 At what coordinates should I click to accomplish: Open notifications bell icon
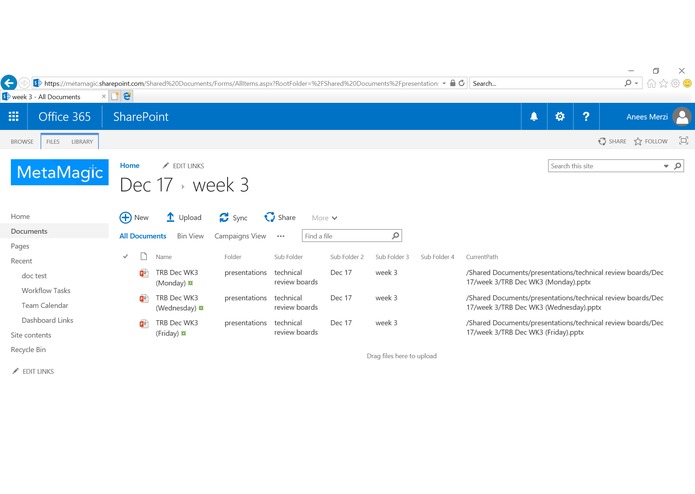pos(534,117)
